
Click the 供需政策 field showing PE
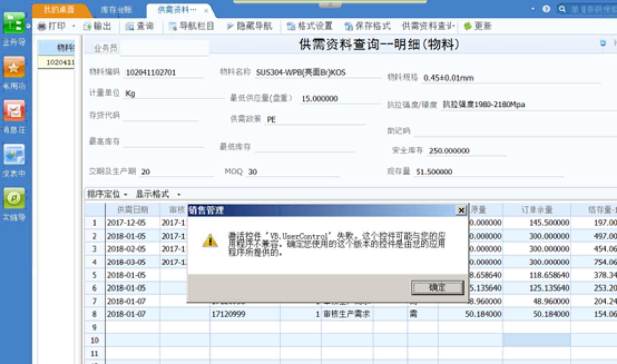coord(315,119)
